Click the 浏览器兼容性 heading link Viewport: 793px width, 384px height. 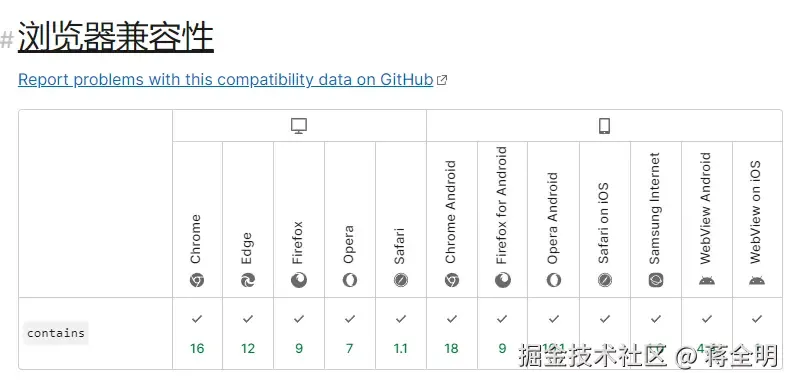[x=116, y=37]
